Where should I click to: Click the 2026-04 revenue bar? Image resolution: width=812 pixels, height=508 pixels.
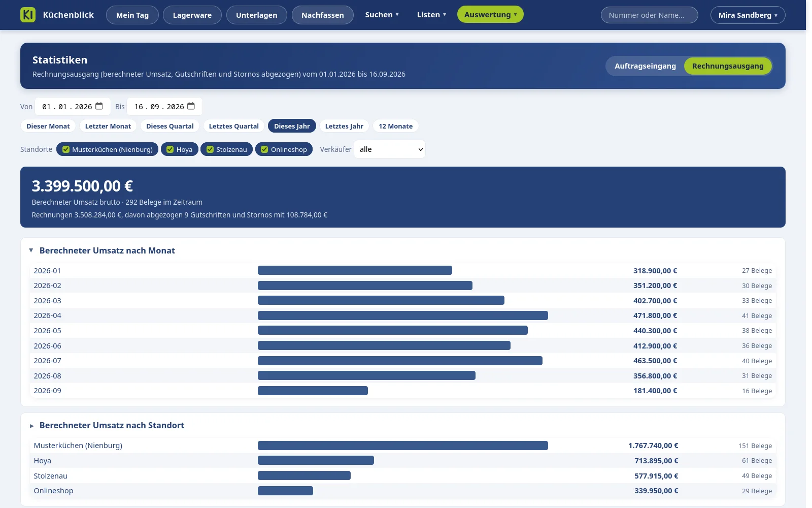403,315
